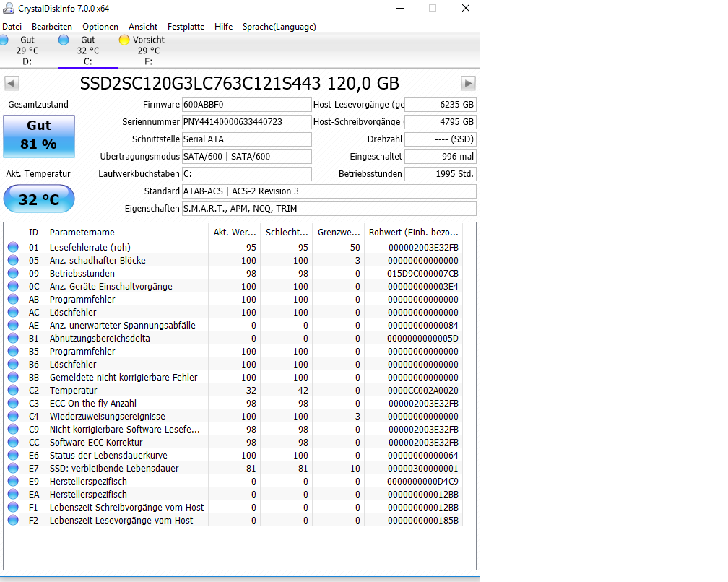Image resolution: width=728 pixels, height=582 pixels.
Task: Click raw value 00000300000001
Action: [x=423, y=469]
